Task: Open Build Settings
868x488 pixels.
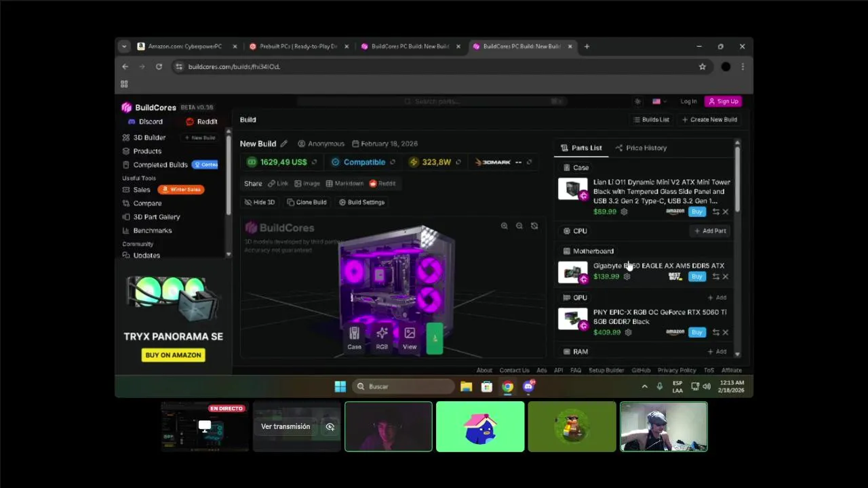Action: [x=361, y=202]
